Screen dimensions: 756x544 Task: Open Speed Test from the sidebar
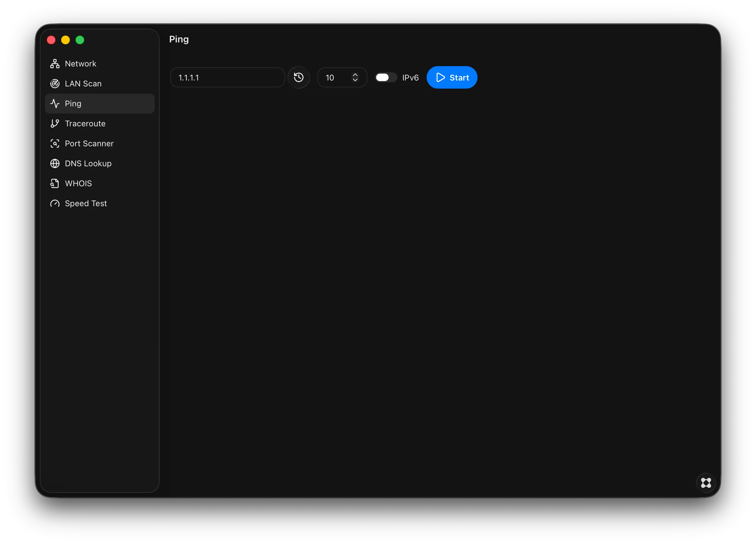point(100,204)
